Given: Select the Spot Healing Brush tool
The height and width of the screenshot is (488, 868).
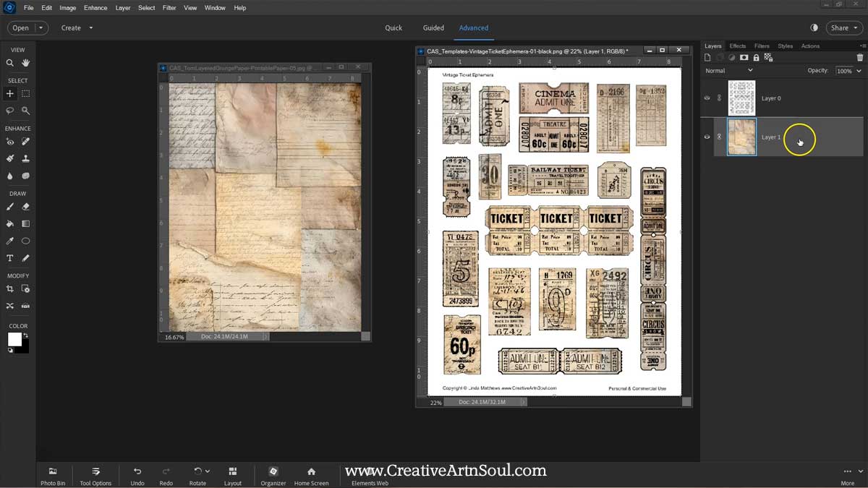Looking at the screenshot, I should 25,142.
